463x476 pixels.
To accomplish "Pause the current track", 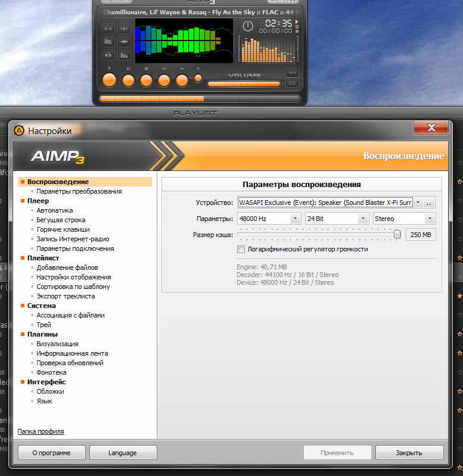I will coord(128,80).
